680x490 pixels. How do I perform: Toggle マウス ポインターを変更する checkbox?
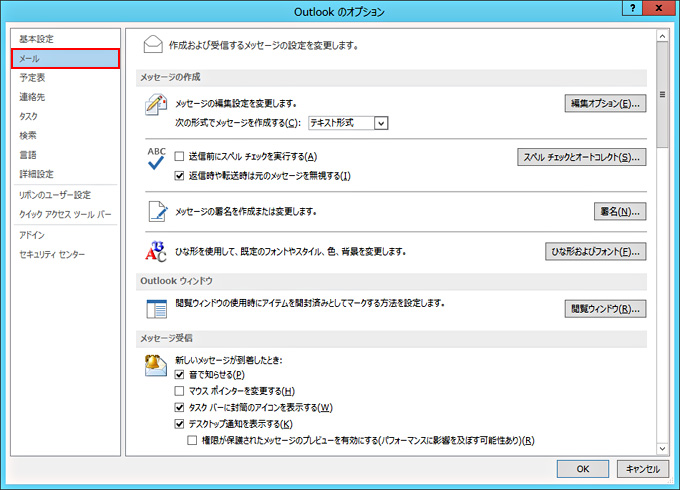coord(180,391)
